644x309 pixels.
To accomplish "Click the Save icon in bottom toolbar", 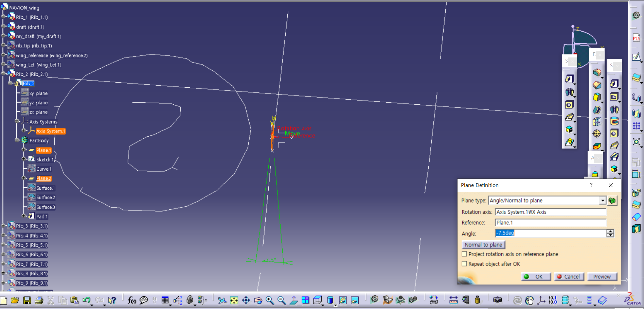I will 27,300.
